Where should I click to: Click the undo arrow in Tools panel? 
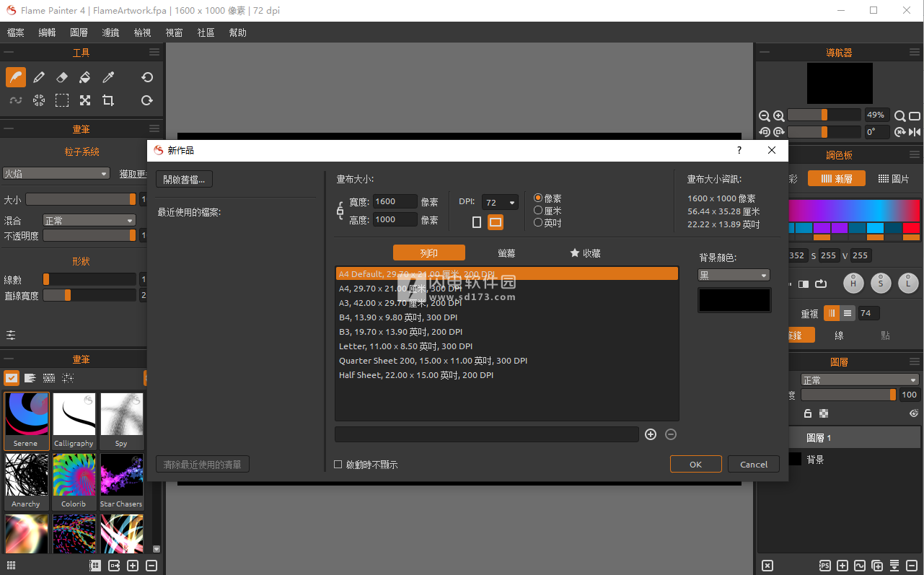147,77
